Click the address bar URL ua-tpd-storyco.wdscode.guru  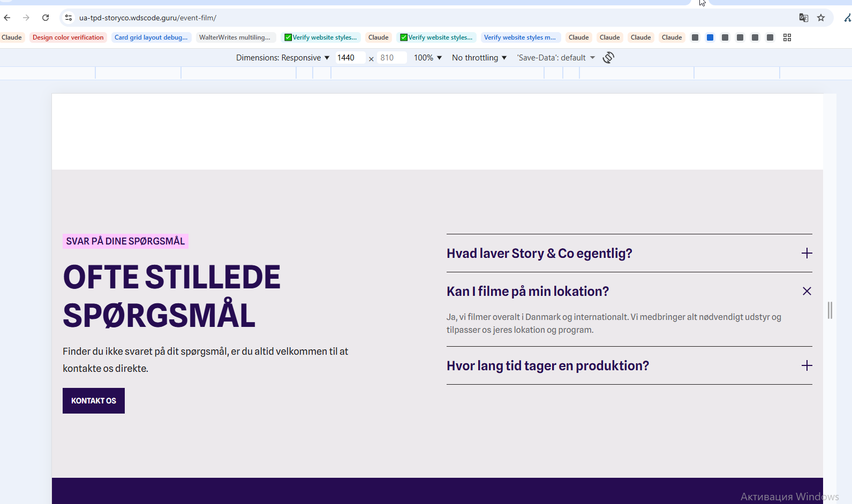[148, 18]
